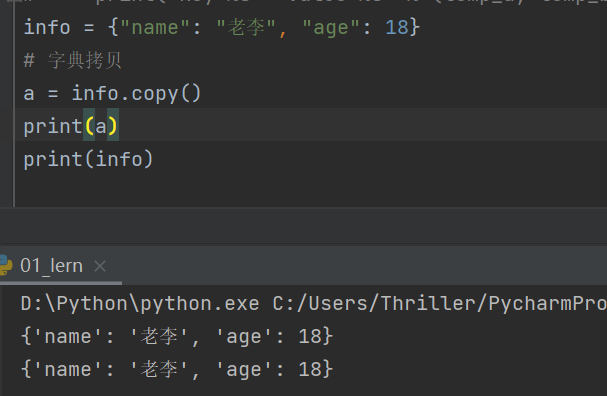This screenshot has width=607, height=396.
Task: Click the "name" key string in dictionary
Action: (x=155, y=27)
